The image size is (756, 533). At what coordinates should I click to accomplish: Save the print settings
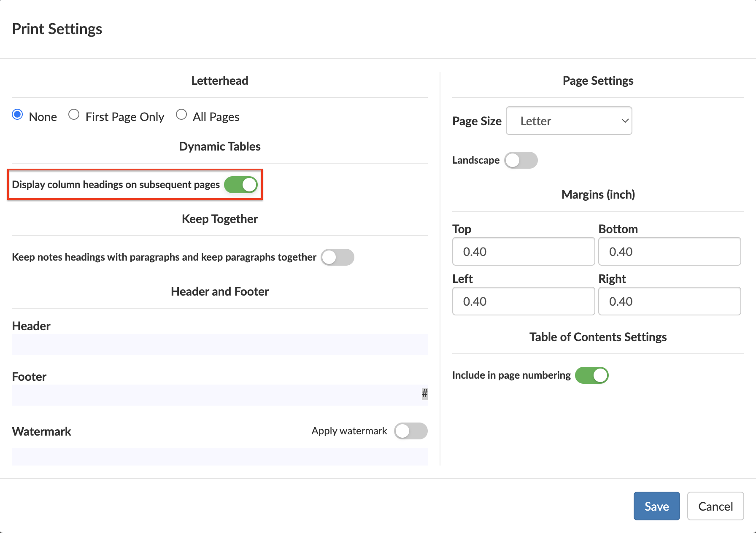click(x=656, y=506)
